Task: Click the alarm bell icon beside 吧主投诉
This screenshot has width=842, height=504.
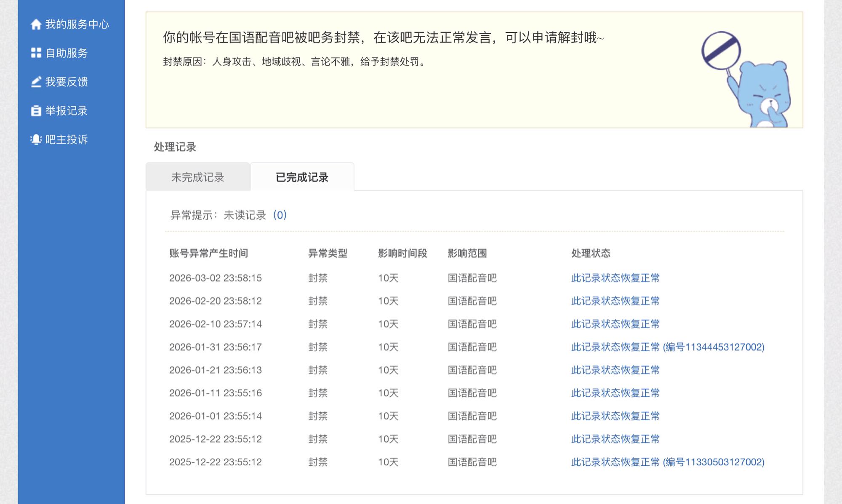Action: coord(36,139)
